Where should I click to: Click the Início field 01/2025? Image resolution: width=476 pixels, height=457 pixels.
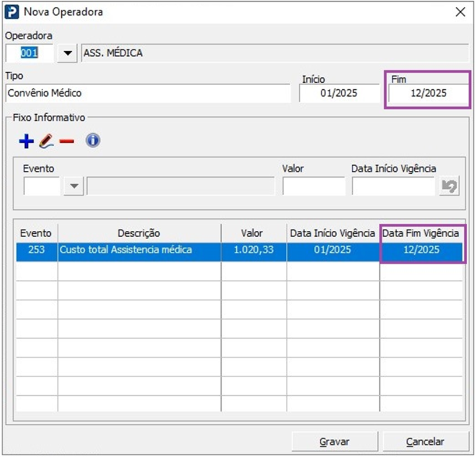(x=339, y=93)
